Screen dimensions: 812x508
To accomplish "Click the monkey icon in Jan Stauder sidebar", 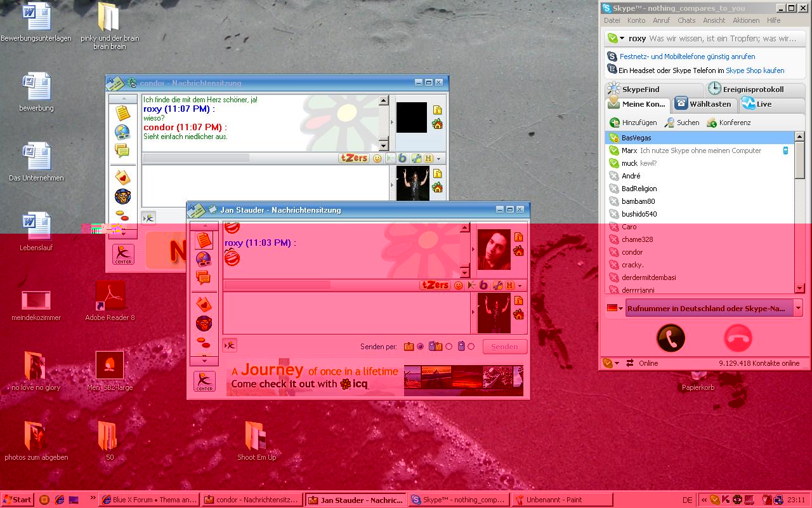I will tap(204, 323).
